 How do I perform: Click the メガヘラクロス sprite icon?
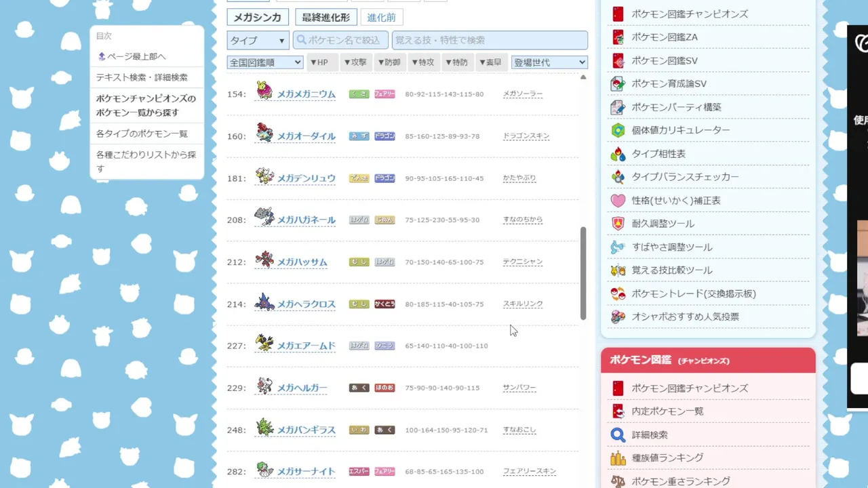coord(264,301)
